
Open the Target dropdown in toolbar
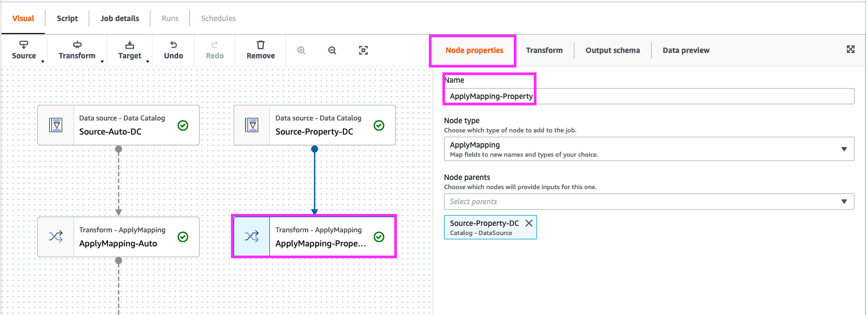point(130,50)
